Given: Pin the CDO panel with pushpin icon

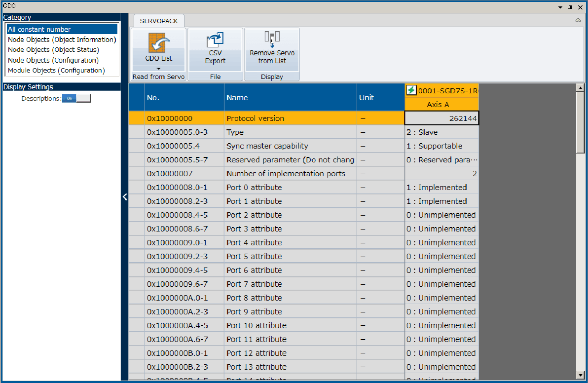Looking at the screenshot, I should click(570, 7).
